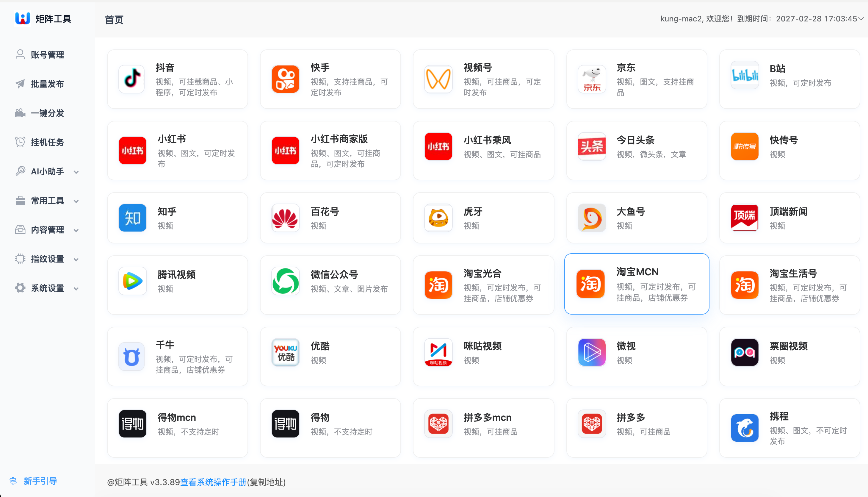Image resolution: width=868 pixels, height=497 pixels.
Task: Click the 得物mcn 不支持定时 description
Action: (188, 432)
